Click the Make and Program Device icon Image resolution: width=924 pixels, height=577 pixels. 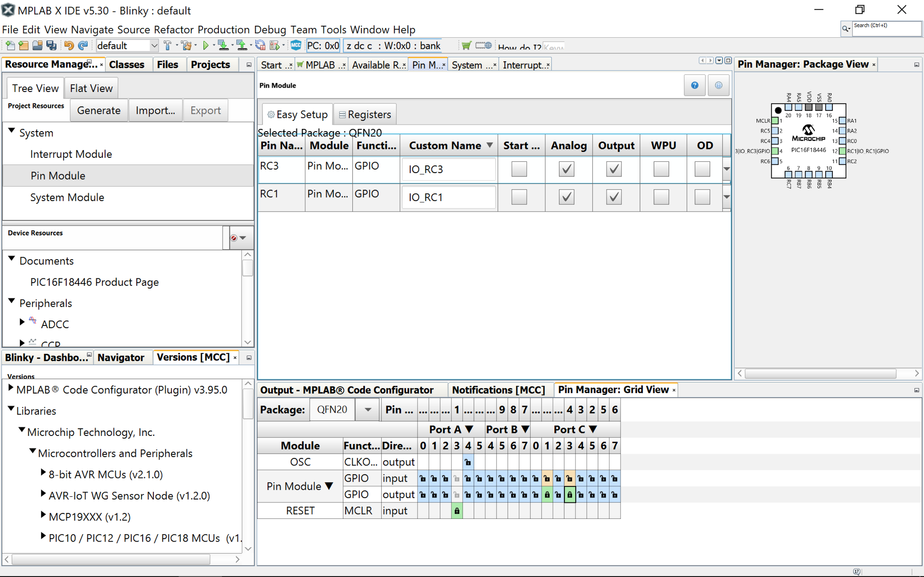pyautogui.click(x=223, y=46)
